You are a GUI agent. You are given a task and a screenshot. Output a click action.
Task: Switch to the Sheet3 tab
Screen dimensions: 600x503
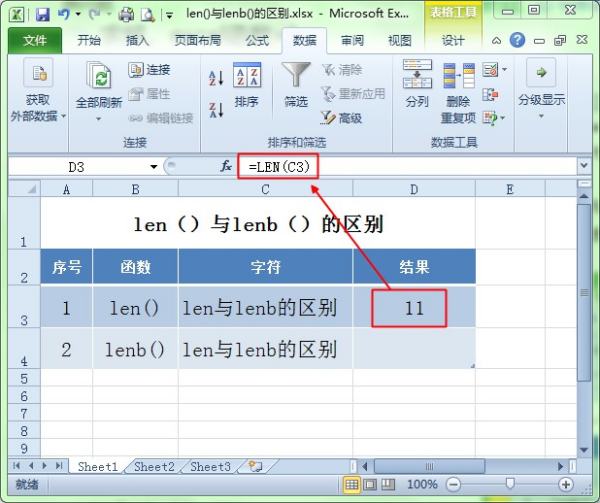(x=210, y=467)
